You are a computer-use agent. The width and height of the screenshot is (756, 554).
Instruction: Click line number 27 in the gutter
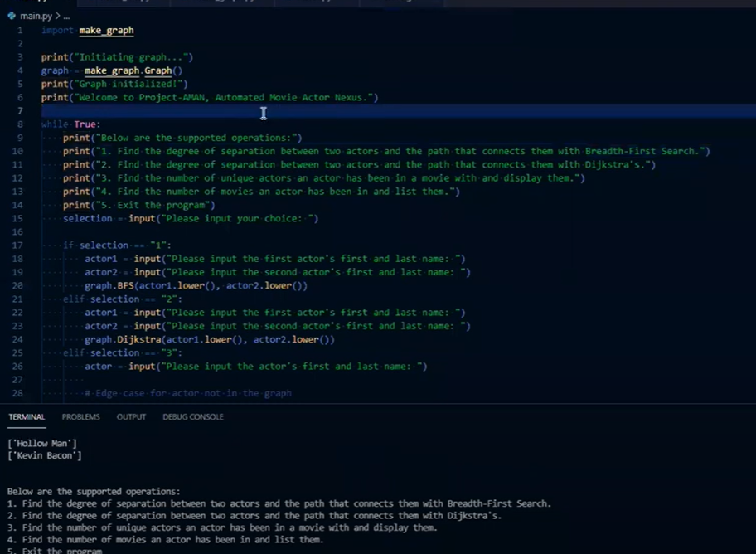click(x=17, y=380)
